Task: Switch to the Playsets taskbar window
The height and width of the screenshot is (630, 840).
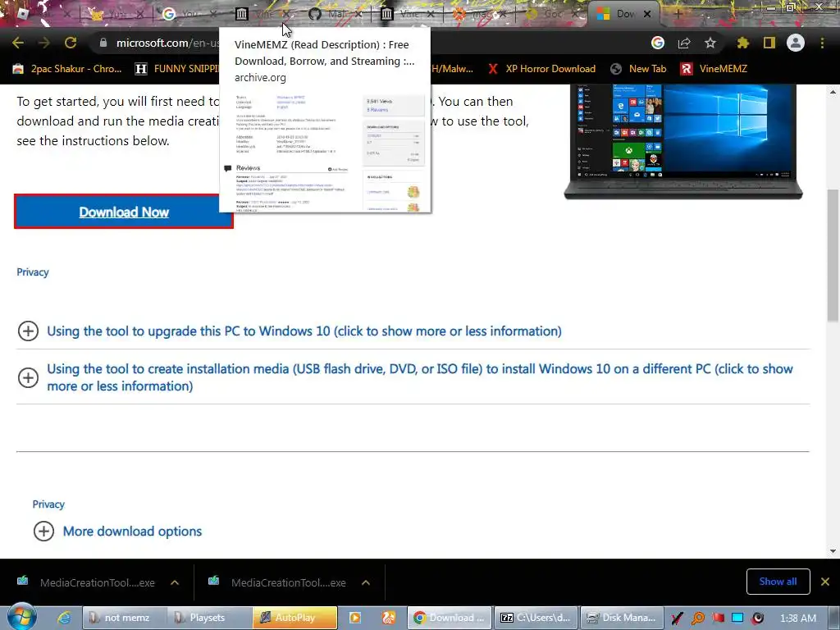Action: (209, 618)
